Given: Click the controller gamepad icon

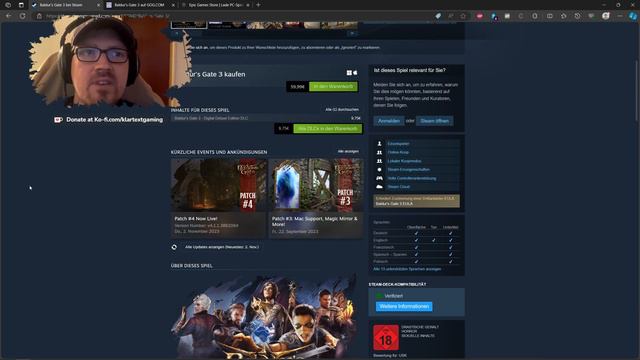Looking at the screenshot, I should [379, 178].
